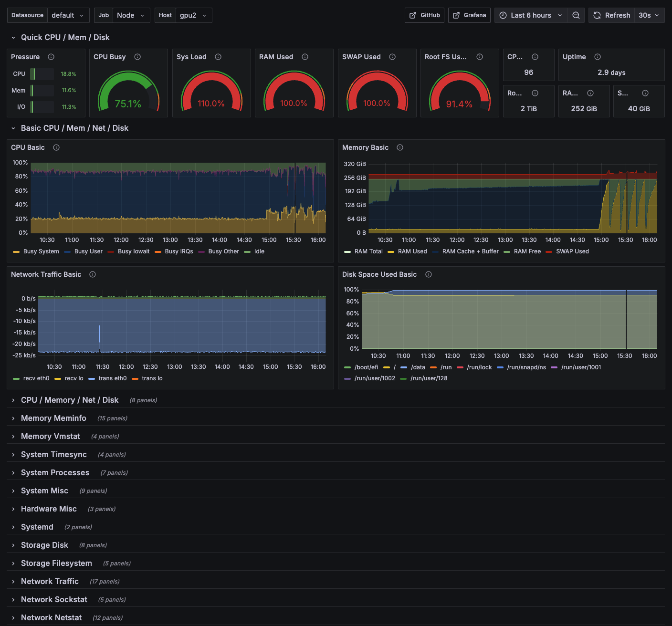This screenshot has width=672, height=626.
Task: Click the info icon on RAM Total panel
Action: pyautogui.click(x=590, y=93)
